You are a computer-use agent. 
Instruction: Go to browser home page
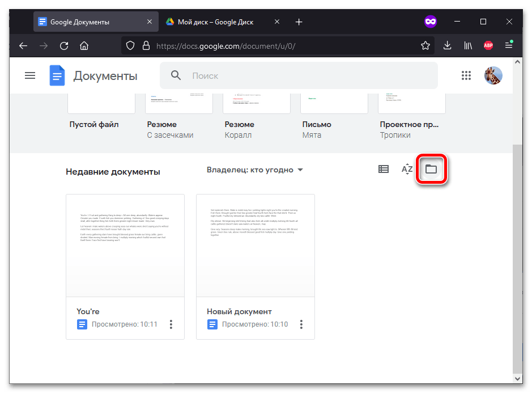[x=84, y=45]
